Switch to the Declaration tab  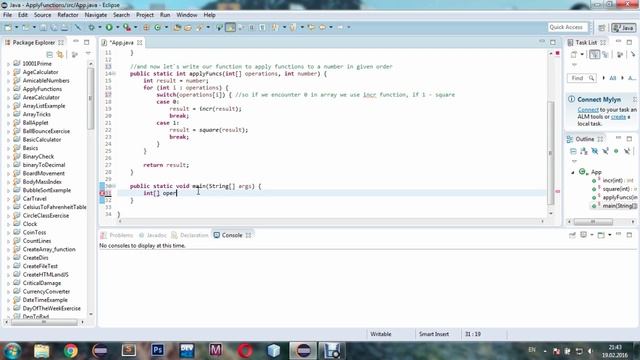click(190, 235)
